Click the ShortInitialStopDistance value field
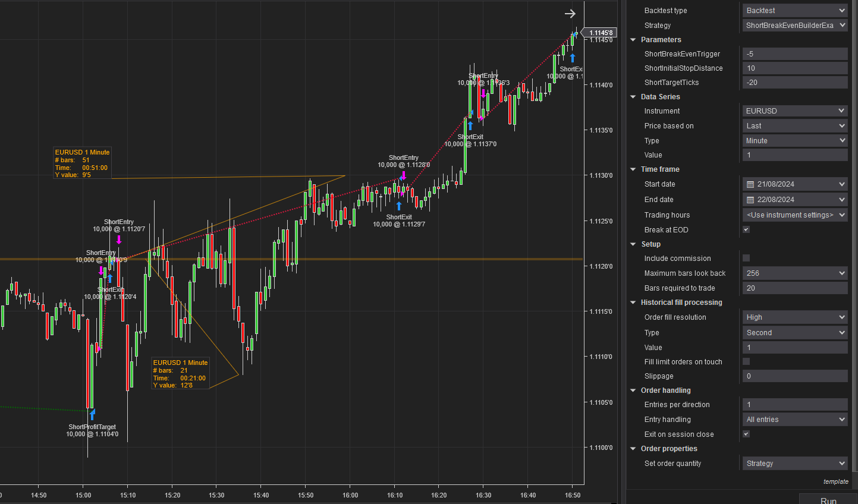The height and width of the screenshot is (504, 858). [795, 68]
